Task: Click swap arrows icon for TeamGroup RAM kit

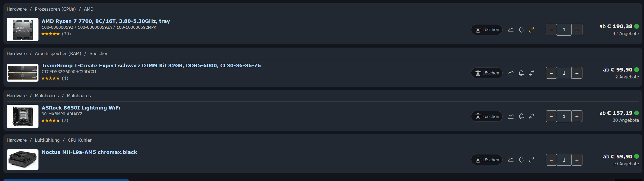Action: tap(531, 73)
